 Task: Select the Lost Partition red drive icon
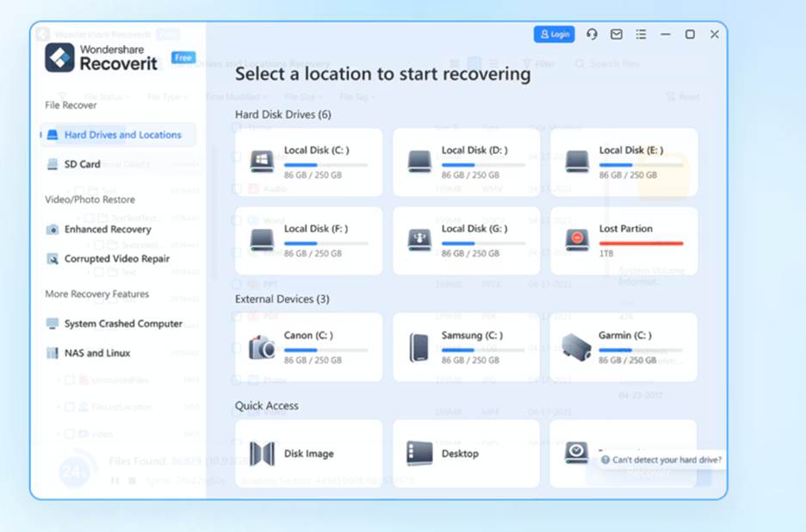coord(577,239)
